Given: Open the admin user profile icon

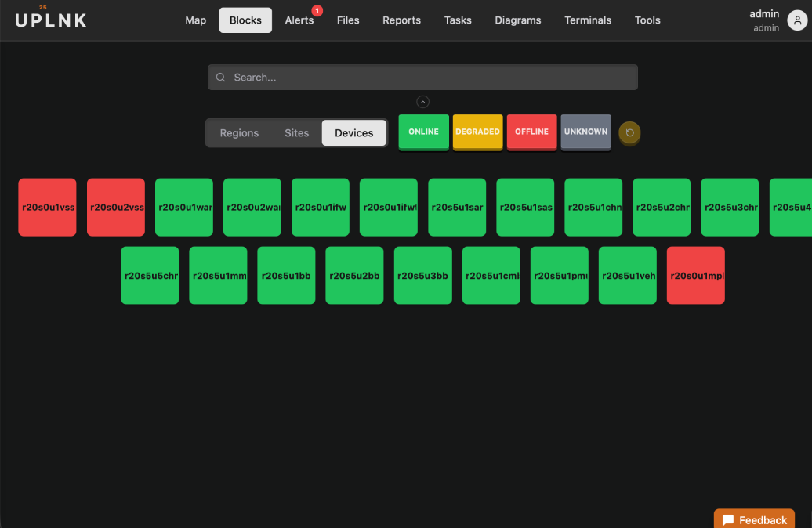Looking at the screenshot, I should tap(797, 20).
